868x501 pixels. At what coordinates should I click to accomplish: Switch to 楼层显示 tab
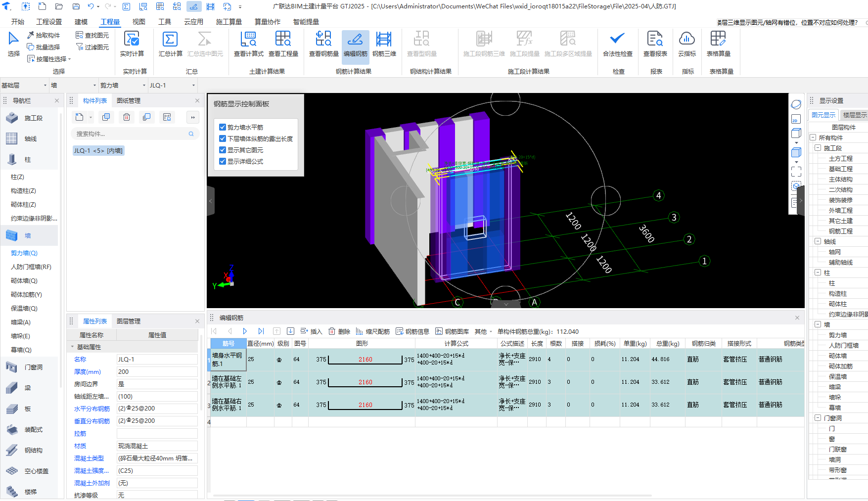click(x=855, y=115)
